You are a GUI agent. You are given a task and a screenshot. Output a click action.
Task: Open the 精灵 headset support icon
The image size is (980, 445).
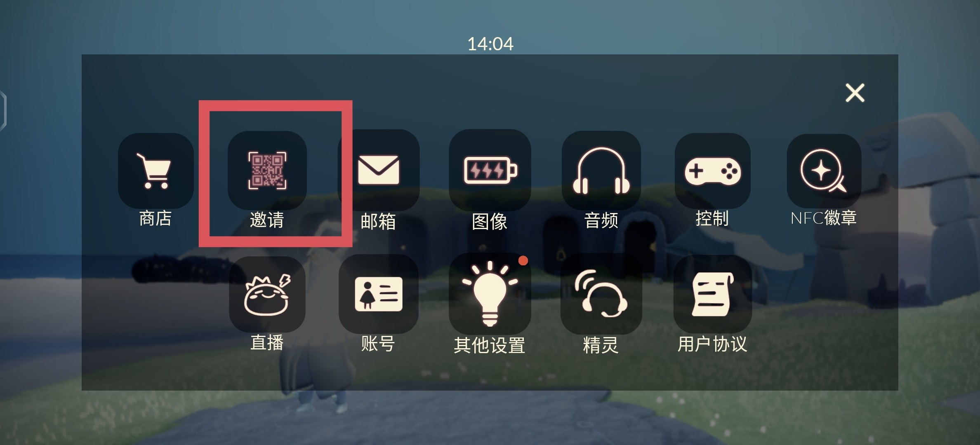pos(601,294)
